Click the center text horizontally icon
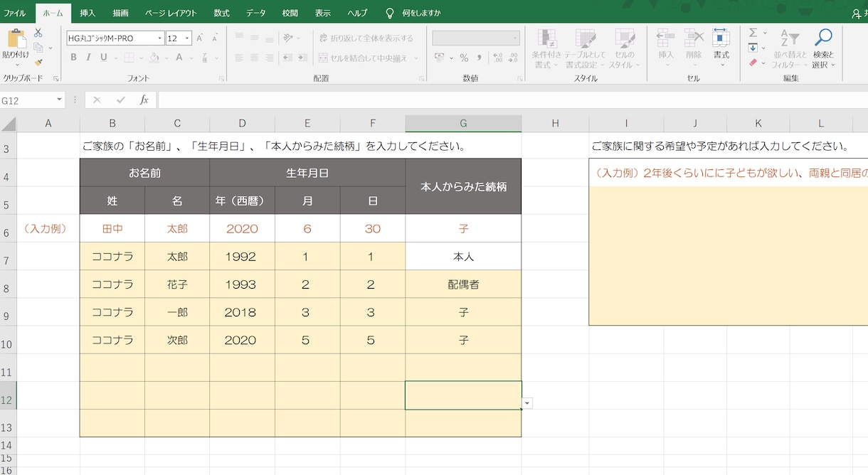This screenshot has width=868, height=475. [255, 58]
